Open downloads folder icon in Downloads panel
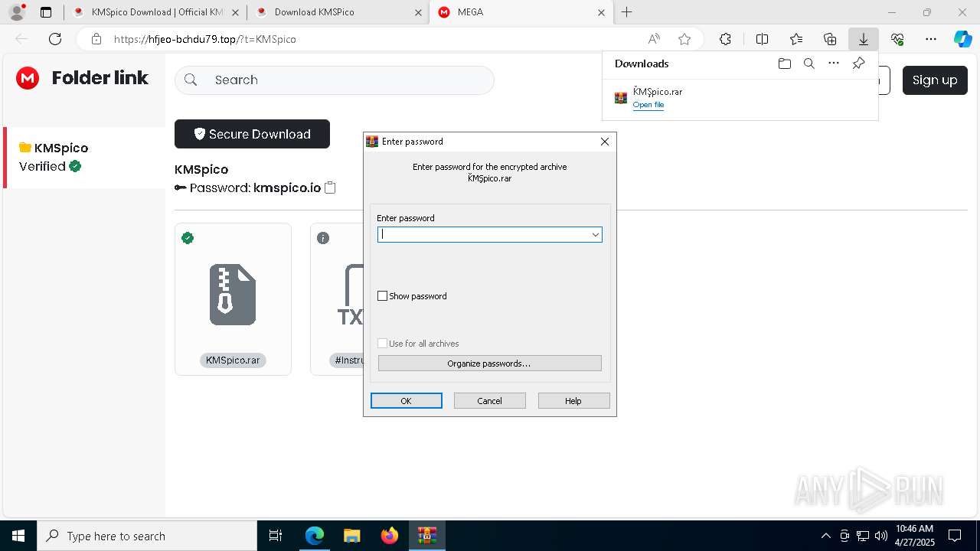The height and width of the screenshot is (551, 980). [784, 64]
